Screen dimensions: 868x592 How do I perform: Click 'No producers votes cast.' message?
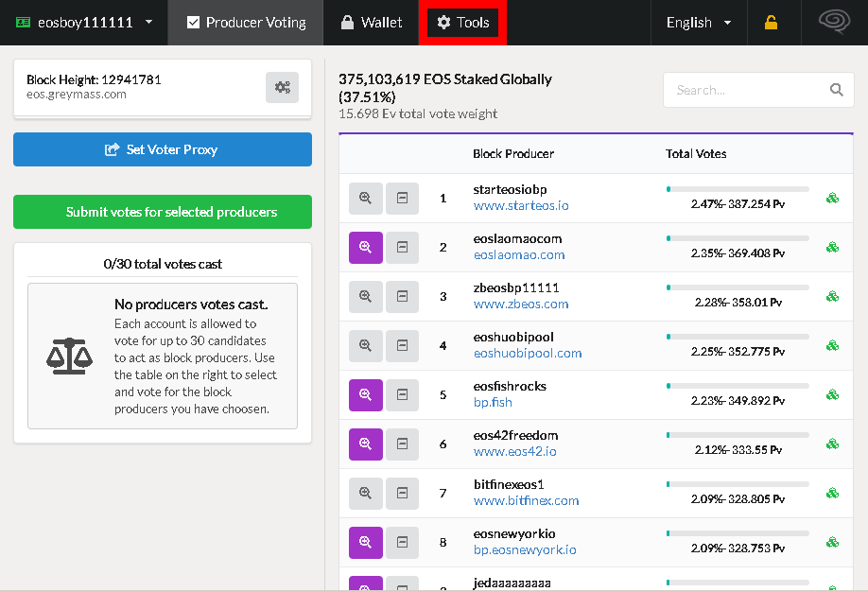tap(191, 305)
